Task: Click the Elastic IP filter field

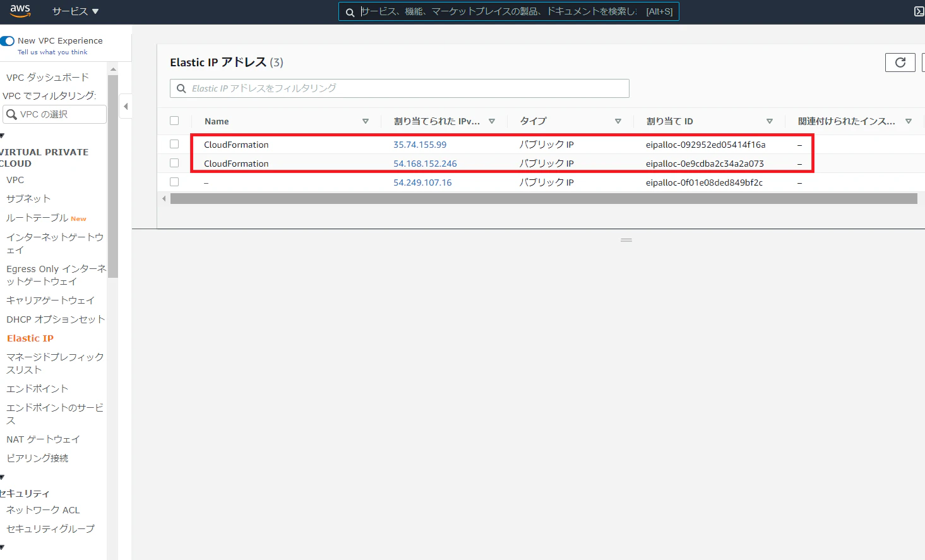Action: click(400, 88)
